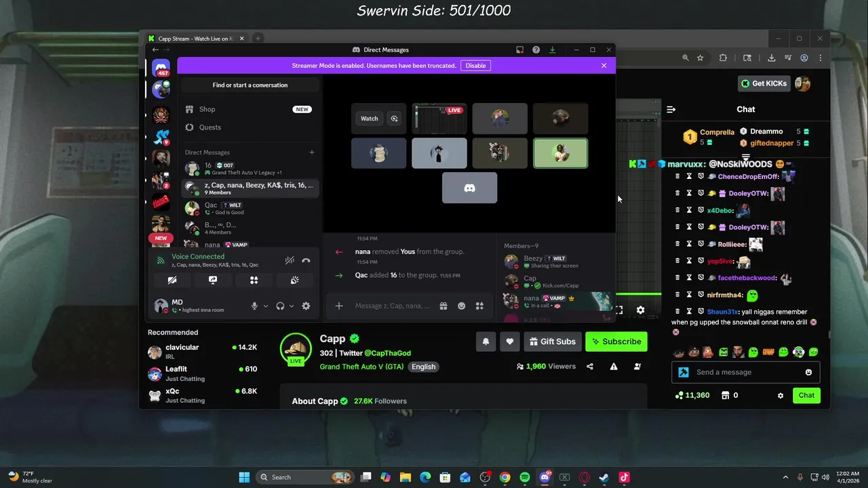Open the Capp Stream browser tab
Viewport: 868px width, 488px height.
coord(195,39)
